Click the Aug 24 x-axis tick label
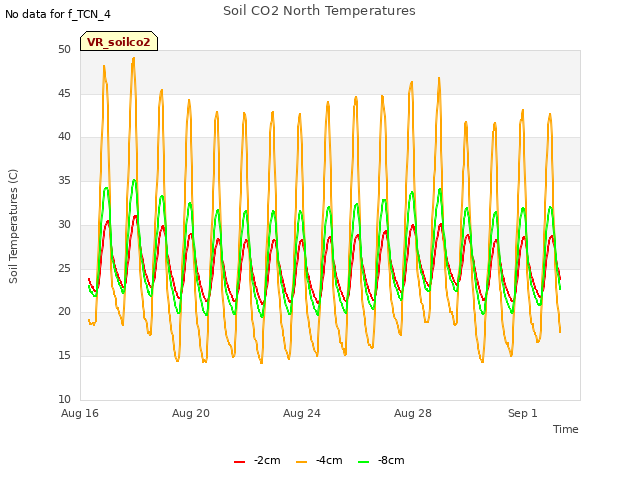 [302, 413]
